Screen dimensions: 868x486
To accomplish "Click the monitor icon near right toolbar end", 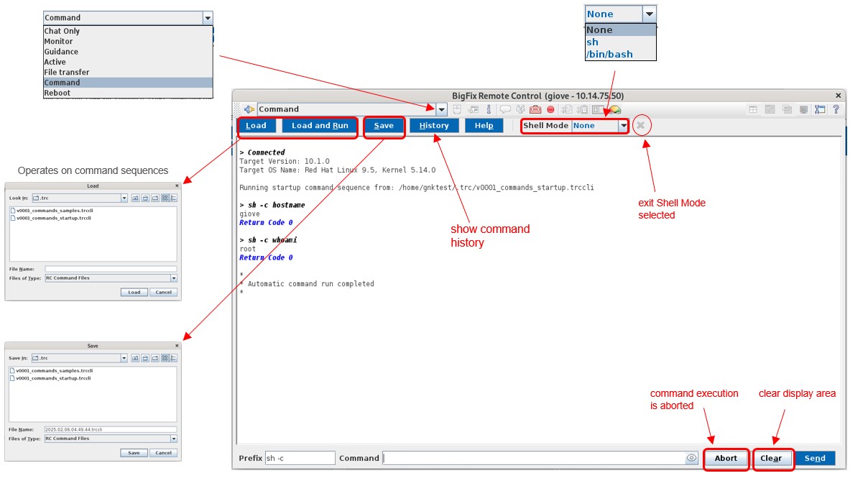I will click(x=803, y=109).
